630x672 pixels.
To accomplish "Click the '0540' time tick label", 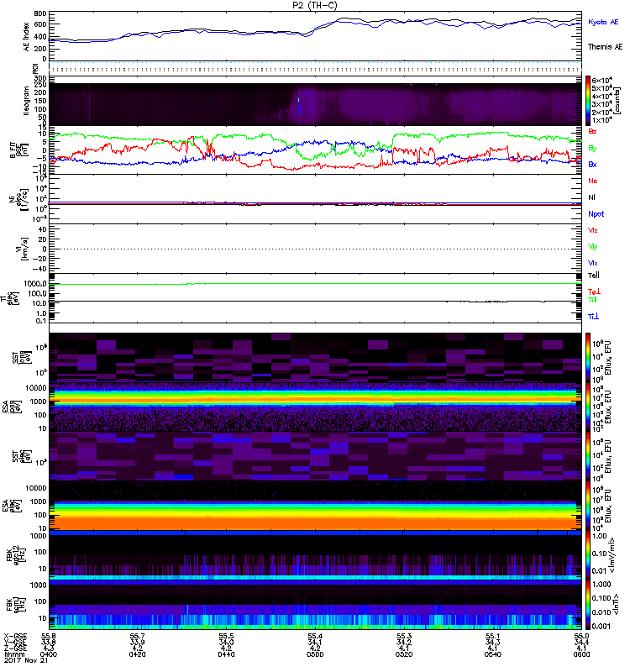I will coord(493,654).
